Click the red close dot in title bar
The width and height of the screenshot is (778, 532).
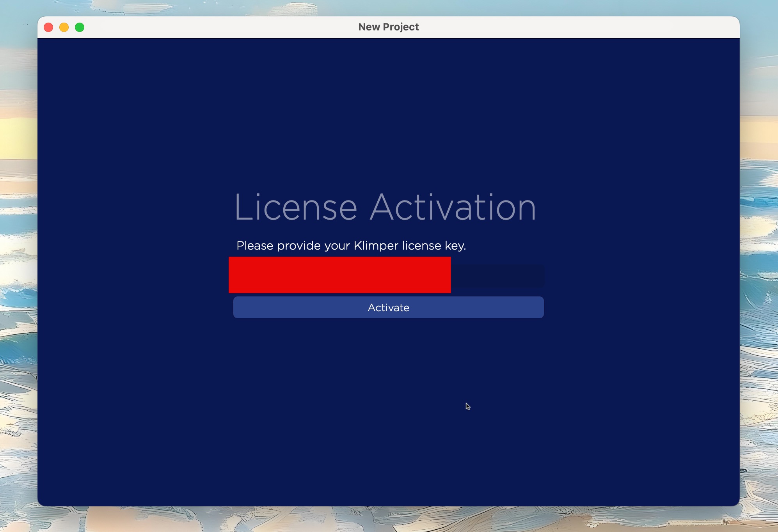[x=48, y=27]
